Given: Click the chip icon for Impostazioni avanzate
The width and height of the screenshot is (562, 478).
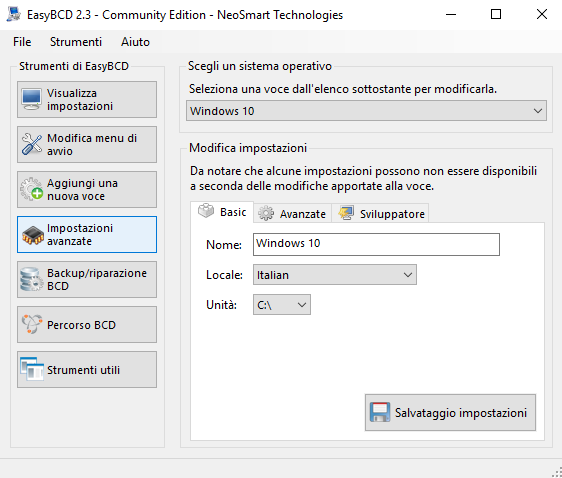Looking at the screenshot, I should pyautogui.click(x=32, y=235).
